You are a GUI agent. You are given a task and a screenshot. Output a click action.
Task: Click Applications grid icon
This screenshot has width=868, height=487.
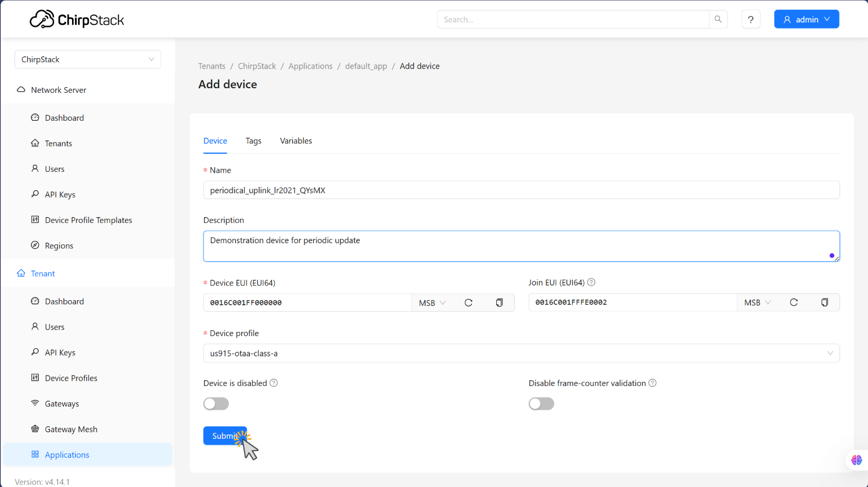pos(35,454)
